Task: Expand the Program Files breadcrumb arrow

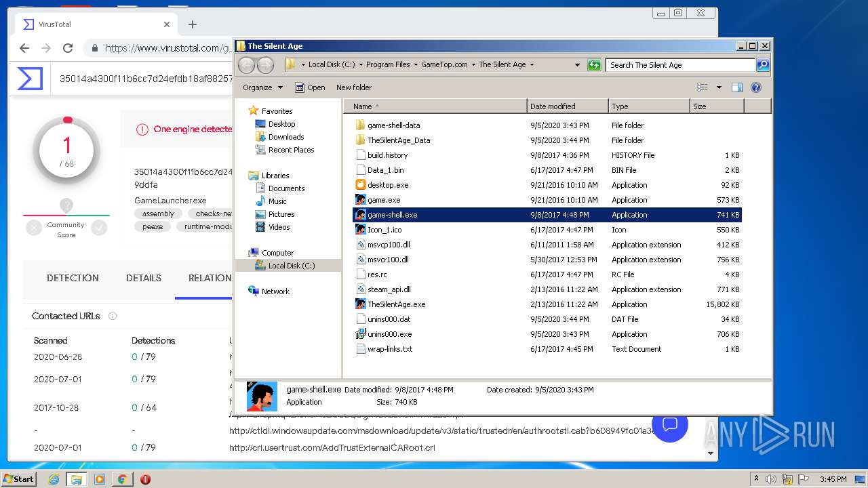Action: click(416, 65)
